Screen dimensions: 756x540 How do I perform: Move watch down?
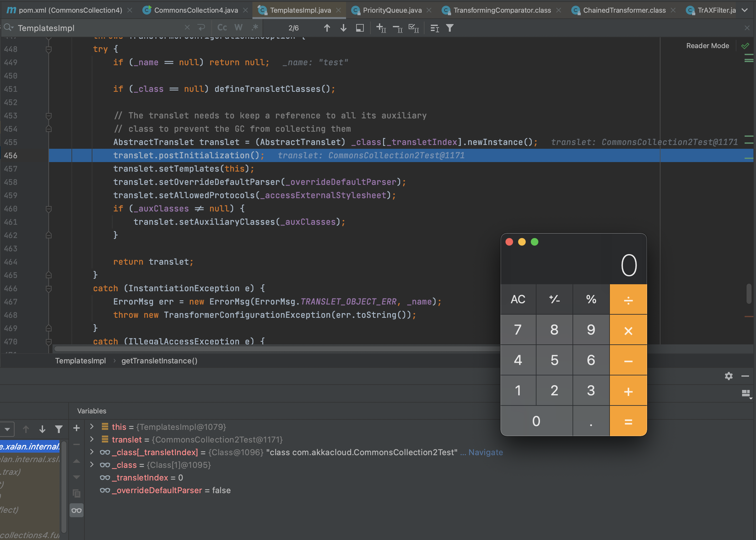77,477
